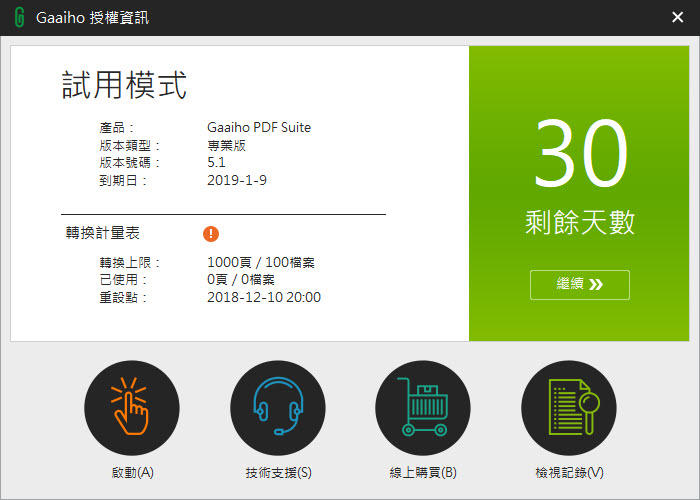
Task: Close the Gaaiho 授權資訊 dialog
Action: 677,18
